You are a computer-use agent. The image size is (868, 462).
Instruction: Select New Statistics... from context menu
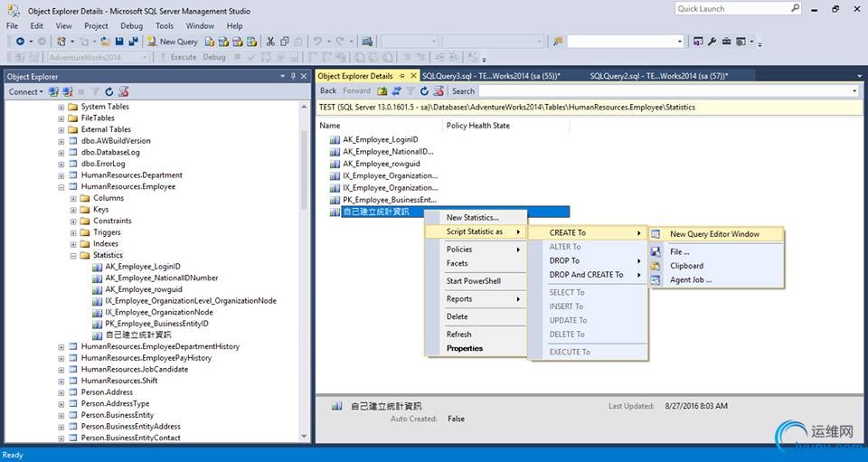click(472, 218)
